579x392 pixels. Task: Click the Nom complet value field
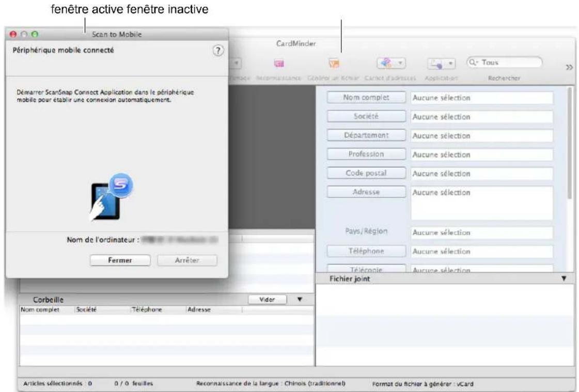(482, 98)
